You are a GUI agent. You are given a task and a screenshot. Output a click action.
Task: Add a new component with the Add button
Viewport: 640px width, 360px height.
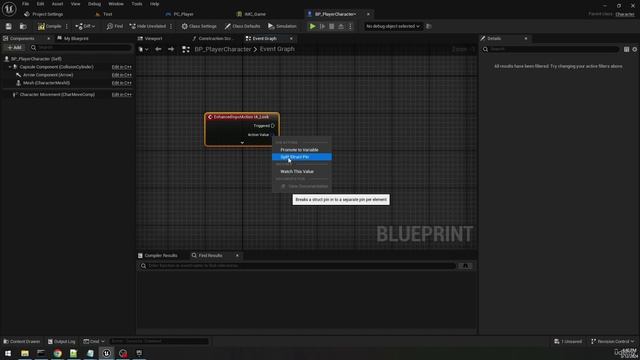[x=15, y=48]
